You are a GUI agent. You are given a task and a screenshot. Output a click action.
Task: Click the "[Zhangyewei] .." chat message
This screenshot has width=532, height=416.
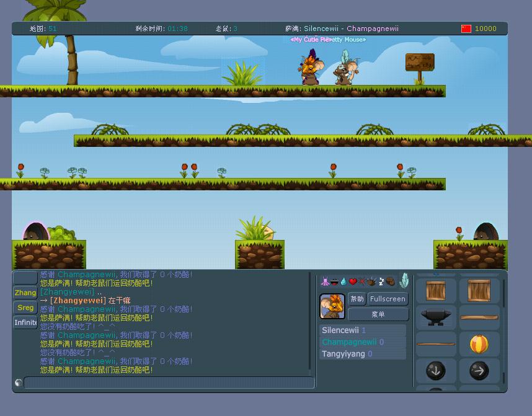tap(71, 292)
